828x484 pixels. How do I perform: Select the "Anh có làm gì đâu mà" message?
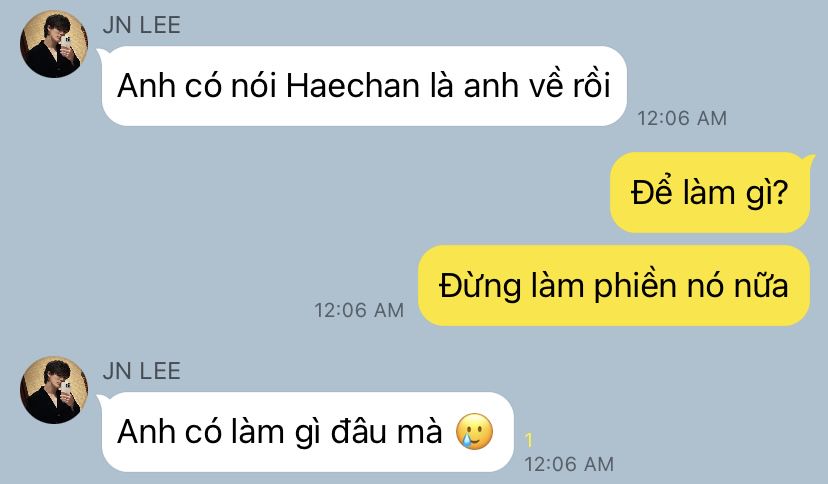click(308, 432)
